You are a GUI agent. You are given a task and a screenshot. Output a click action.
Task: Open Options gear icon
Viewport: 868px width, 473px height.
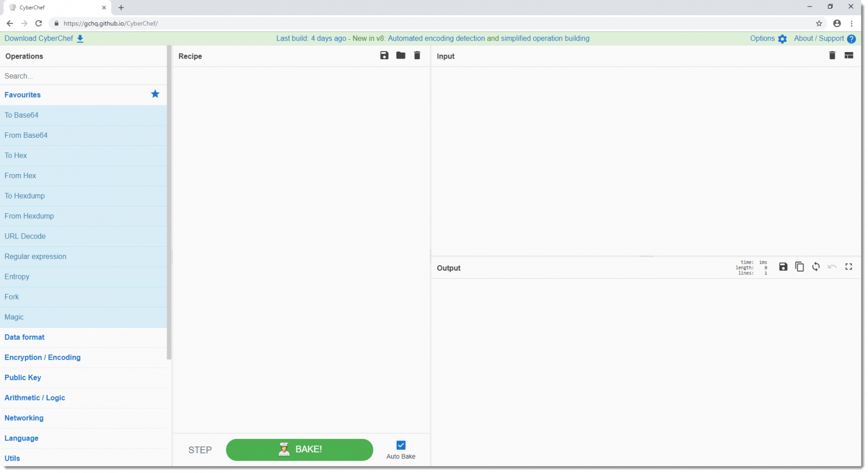click(782, 39)
